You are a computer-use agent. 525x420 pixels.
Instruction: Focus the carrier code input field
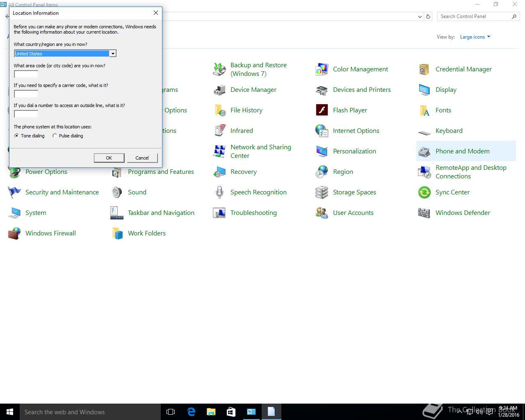(26, 94)
